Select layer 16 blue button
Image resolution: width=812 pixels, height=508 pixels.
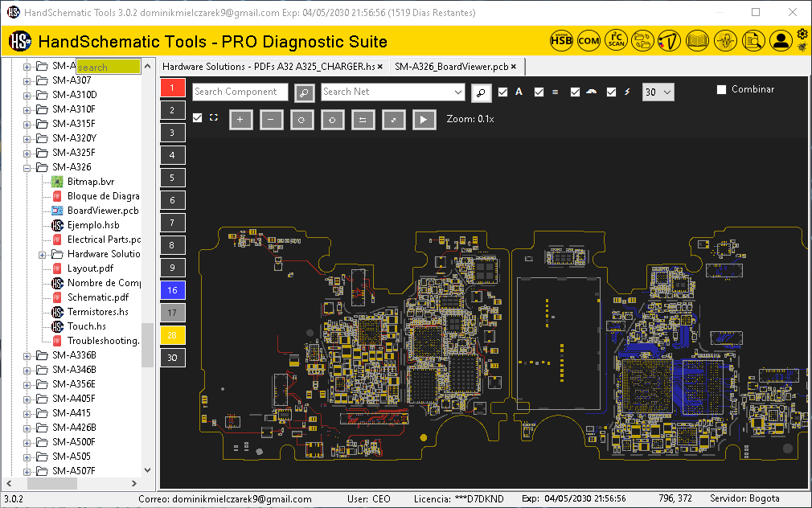[172, 290]
